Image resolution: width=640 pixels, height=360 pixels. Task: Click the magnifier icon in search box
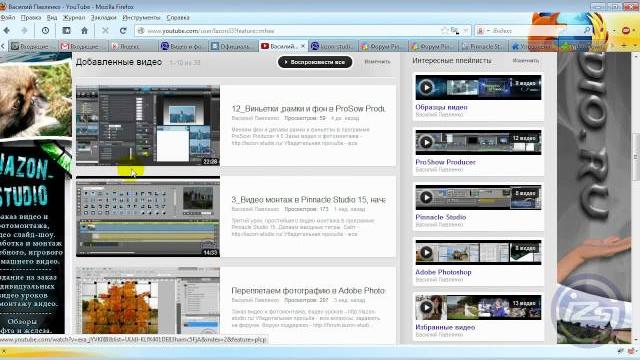pos(587,31)
